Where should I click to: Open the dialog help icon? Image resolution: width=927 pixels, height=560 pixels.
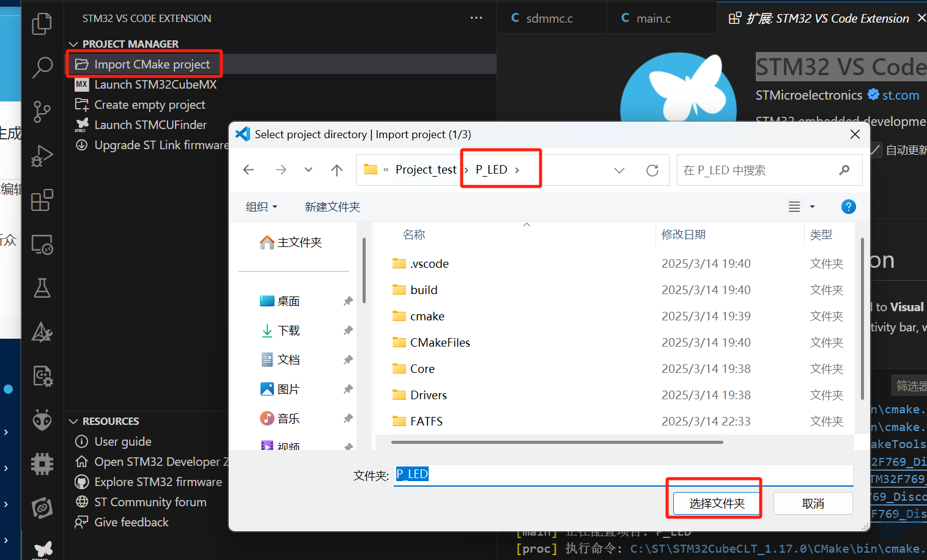(x=848, y=207)
